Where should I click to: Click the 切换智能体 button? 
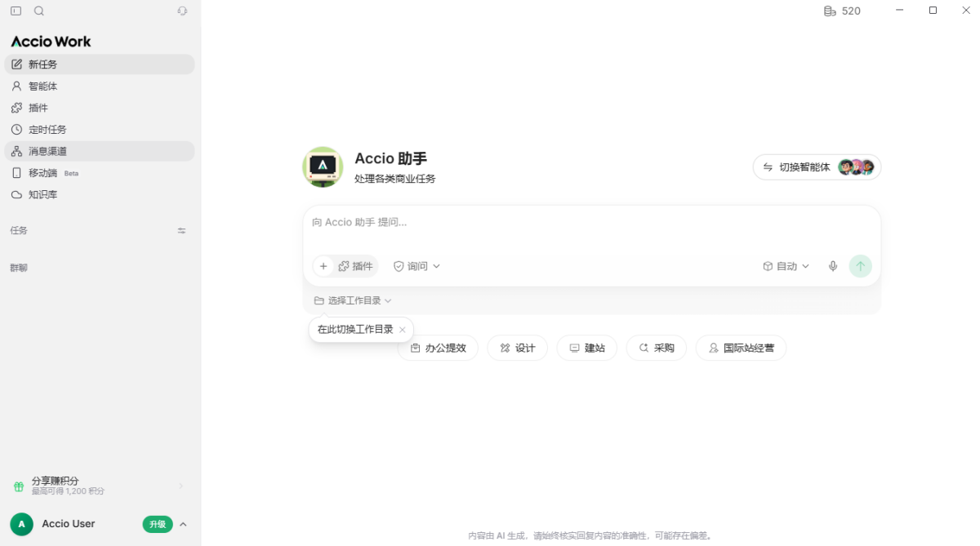pyautogui.click(x=817, y=167)
